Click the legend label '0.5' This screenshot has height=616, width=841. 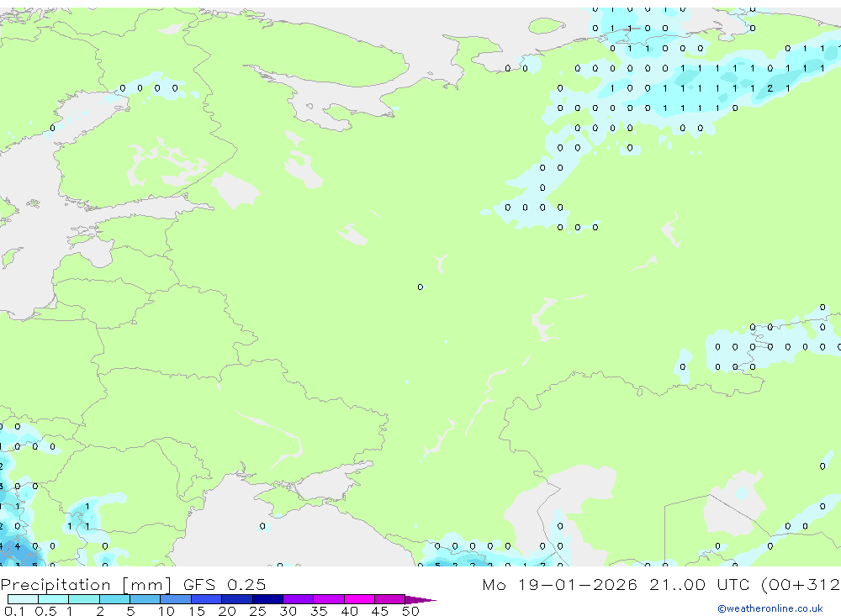point(45,611)
